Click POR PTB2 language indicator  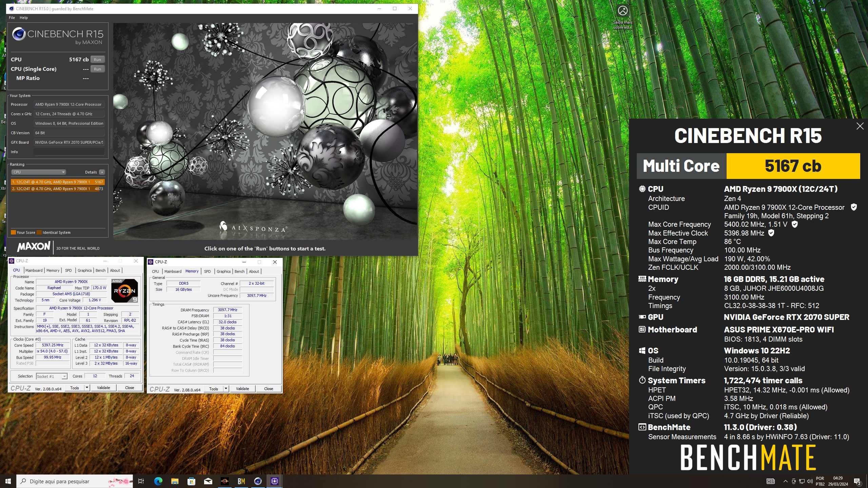[820, 481]
